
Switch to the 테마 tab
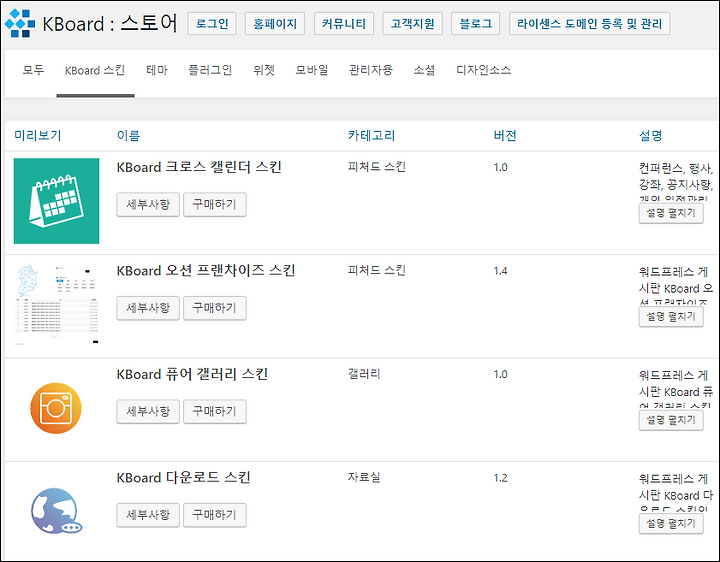[157, 70]
